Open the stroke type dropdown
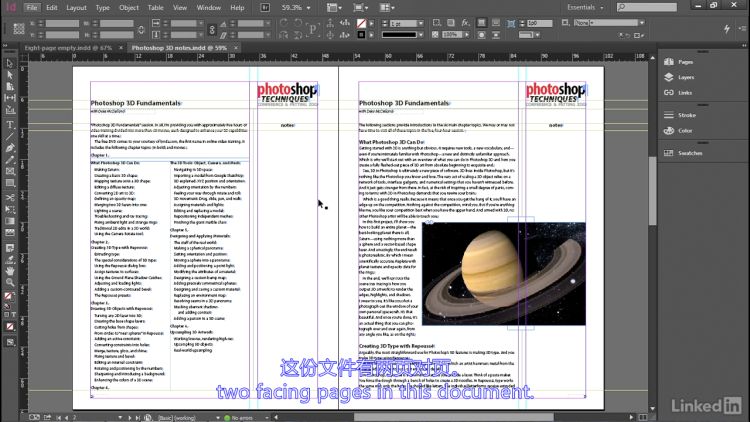 pyautogui.click(x=421, y=34)
